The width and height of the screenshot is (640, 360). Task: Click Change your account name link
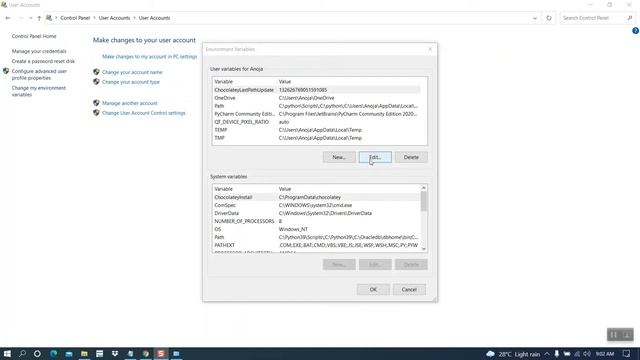coord(132,72)
